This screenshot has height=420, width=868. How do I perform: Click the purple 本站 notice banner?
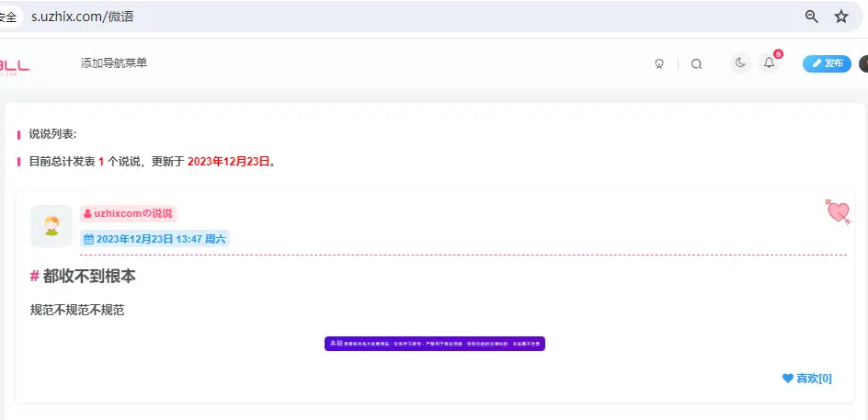(434, 343)
